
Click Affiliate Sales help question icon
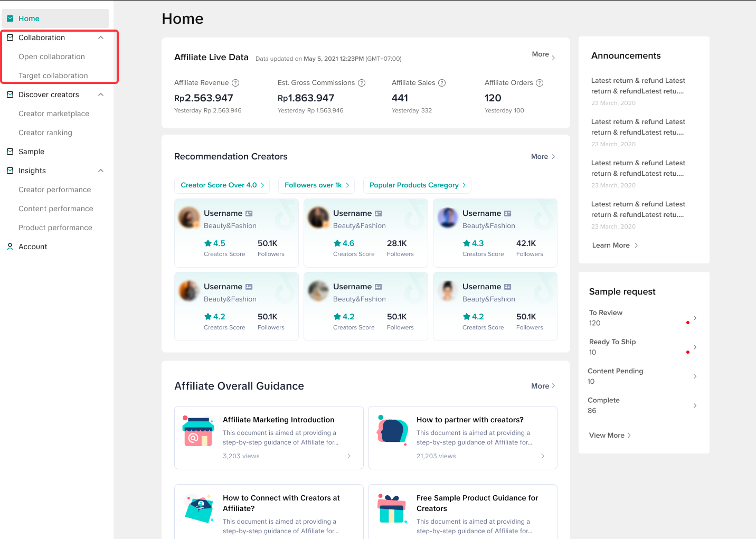(442, 83)
